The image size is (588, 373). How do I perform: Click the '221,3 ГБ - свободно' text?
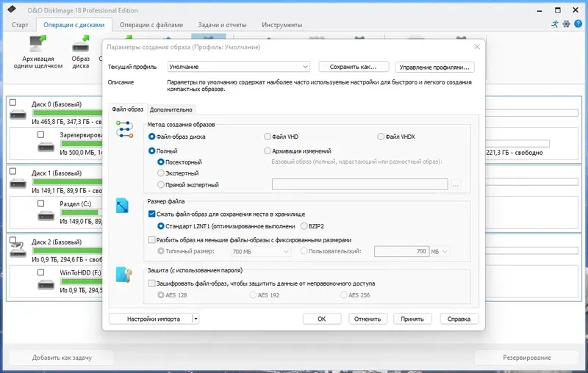point(514,153)
